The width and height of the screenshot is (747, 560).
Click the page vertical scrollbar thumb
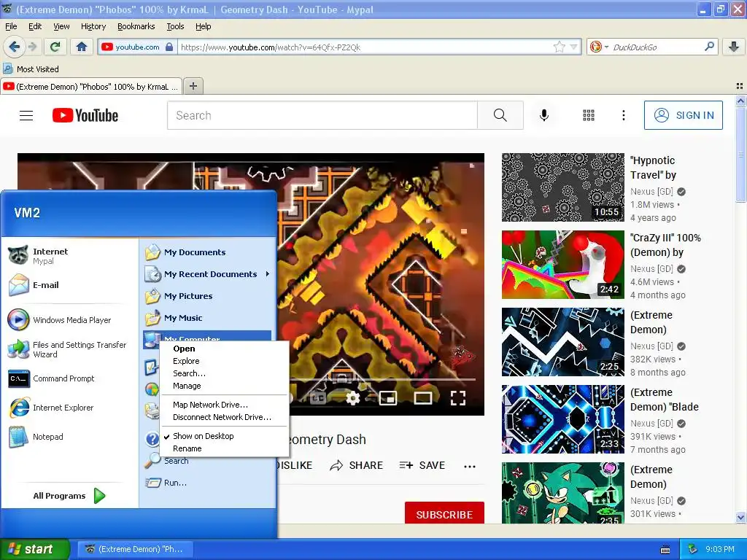pyautogui.click(x=740, y=155)
